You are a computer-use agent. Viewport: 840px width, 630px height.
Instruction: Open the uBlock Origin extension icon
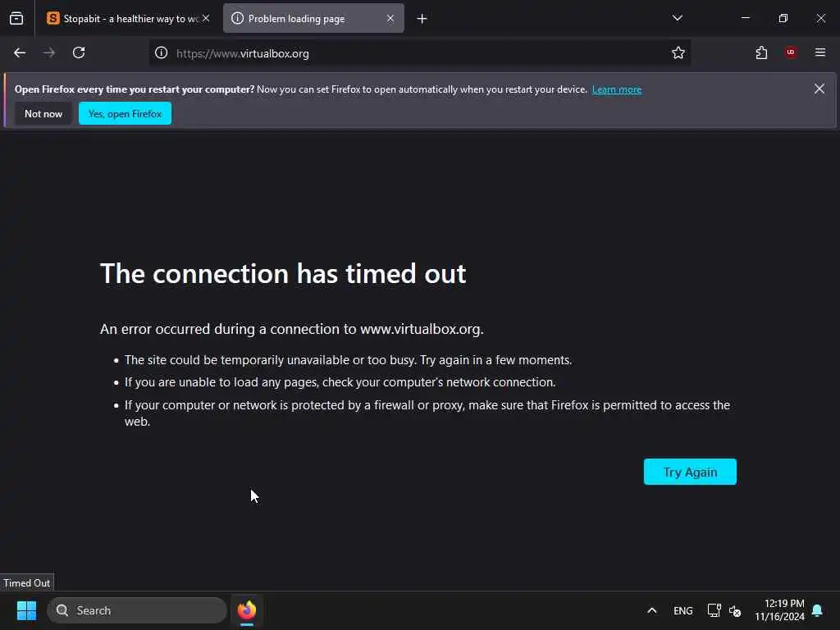[791, 52]
